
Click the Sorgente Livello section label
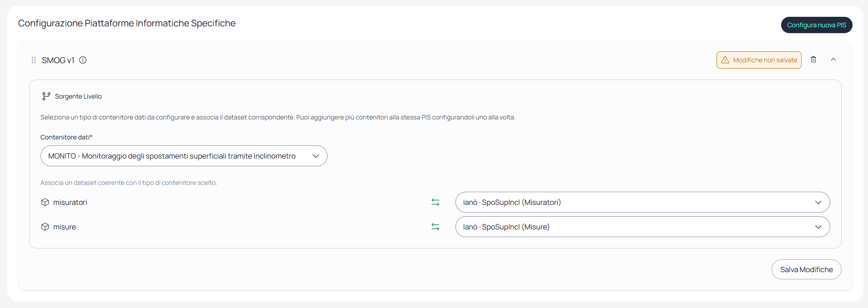click(x=78, y=96)
